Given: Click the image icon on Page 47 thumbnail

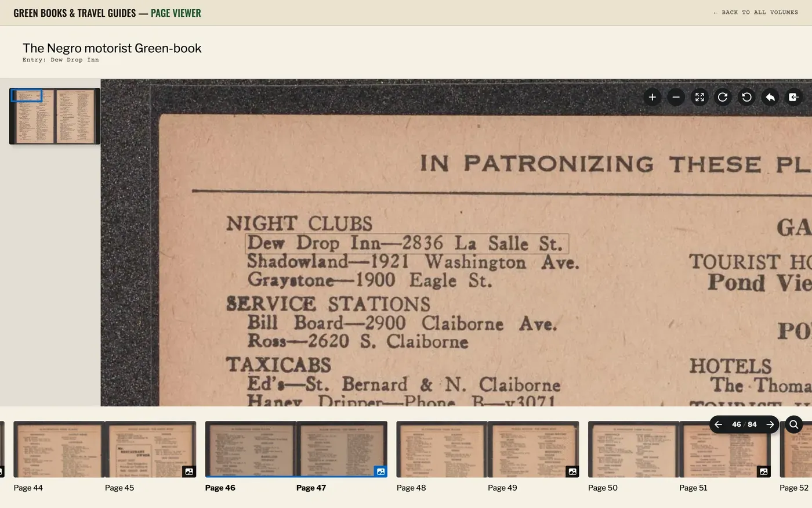Looking at the screenshot, I should [x=380, y=471].
